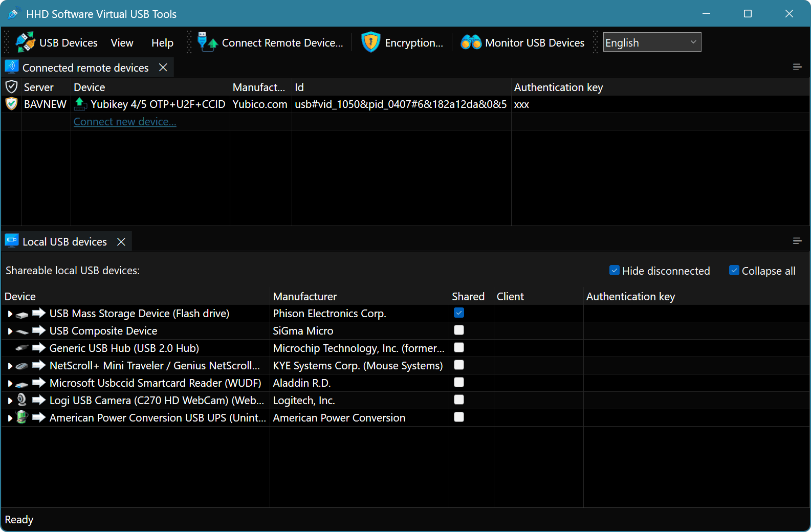Open the English language dropdown
Screen dimensions: 811x532
coord(652,42)
